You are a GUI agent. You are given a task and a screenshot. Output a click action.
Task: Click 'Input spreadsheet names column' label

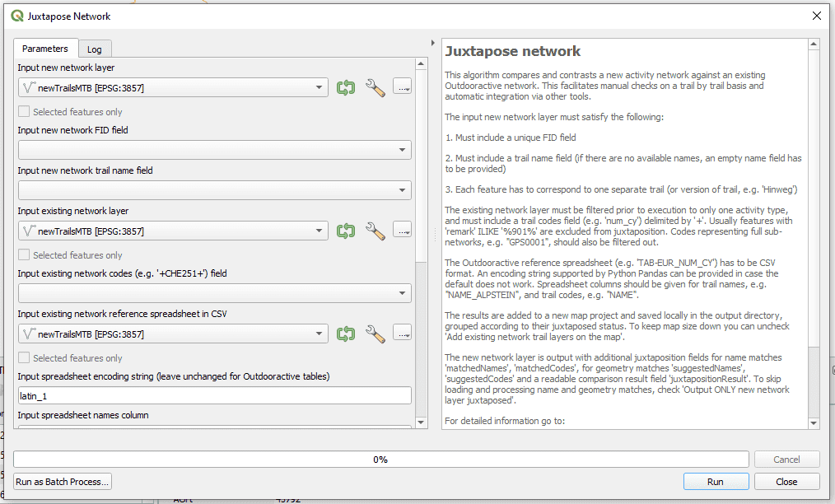(83, 415)
